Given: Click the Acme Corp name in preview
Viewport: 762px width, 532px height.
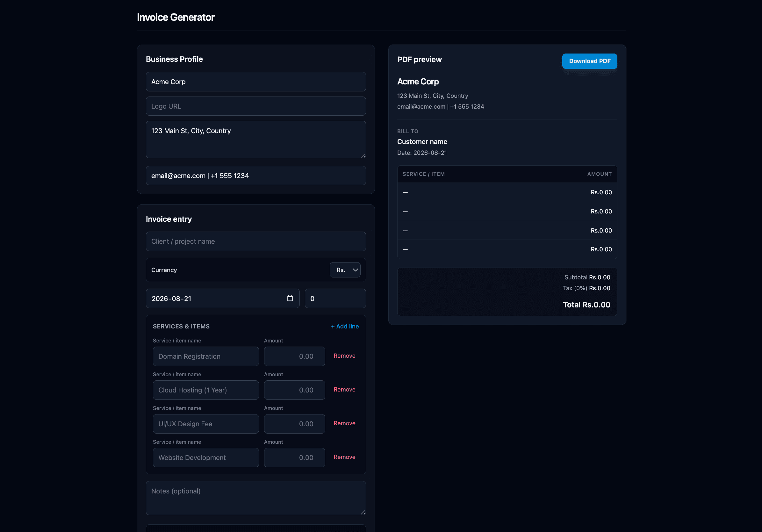Looking at the screenshot, I should (x=418, y=82).
